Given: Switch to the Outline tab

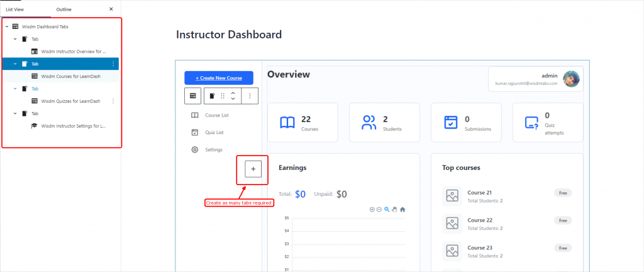Looking at the screenshot, I should tap(64, 9).
